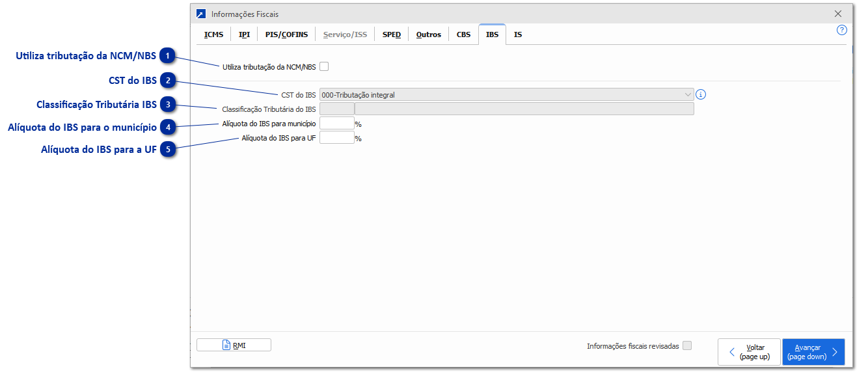Click numbered callout badge 5
This screenshot has height=378, width=868.
click(x=168, y=150)
